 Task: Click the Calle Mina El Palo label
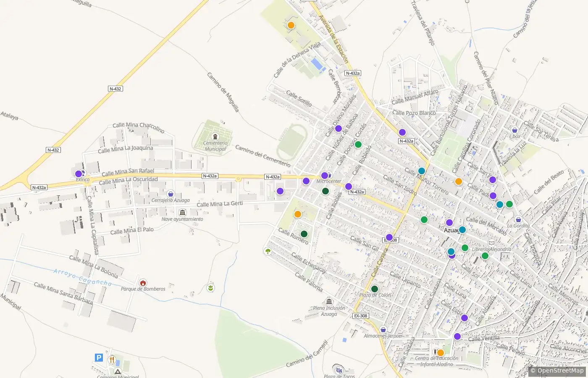click(132, 231)
